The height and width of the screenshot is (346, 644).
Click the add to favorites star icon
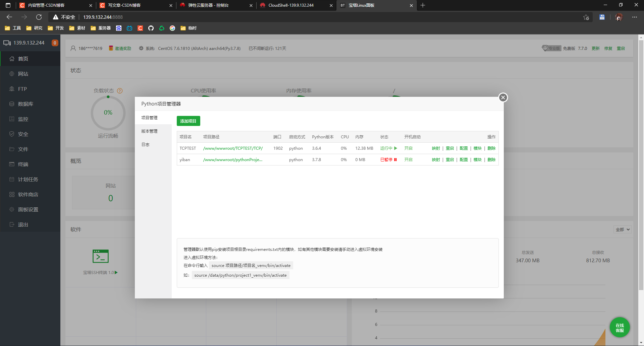click(x=586, y=17)
